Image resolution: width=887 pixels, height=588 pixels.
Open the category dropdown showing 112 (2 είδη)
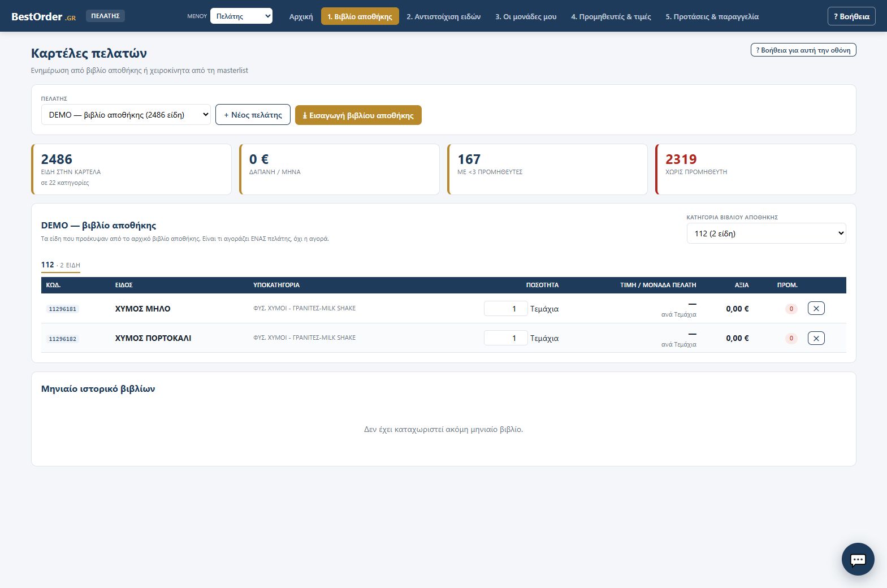(x=766, y=234)
